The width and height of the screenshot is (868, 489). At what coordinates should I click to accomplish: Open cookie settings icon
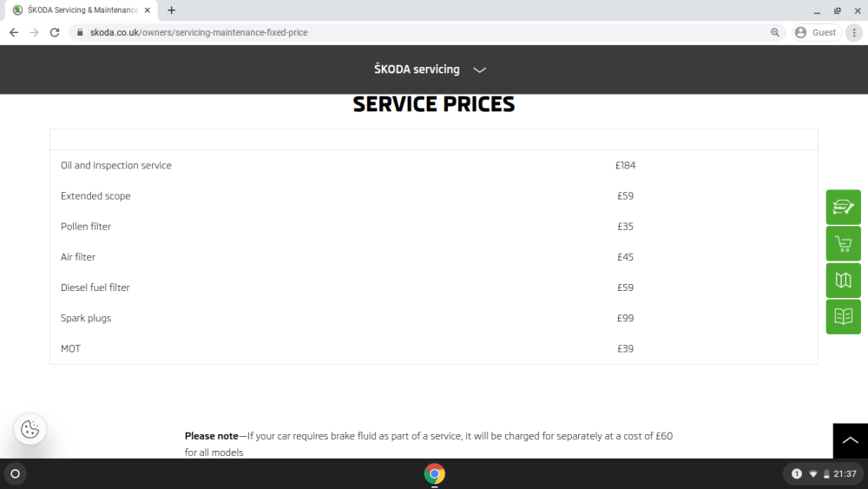coord(30,429)
